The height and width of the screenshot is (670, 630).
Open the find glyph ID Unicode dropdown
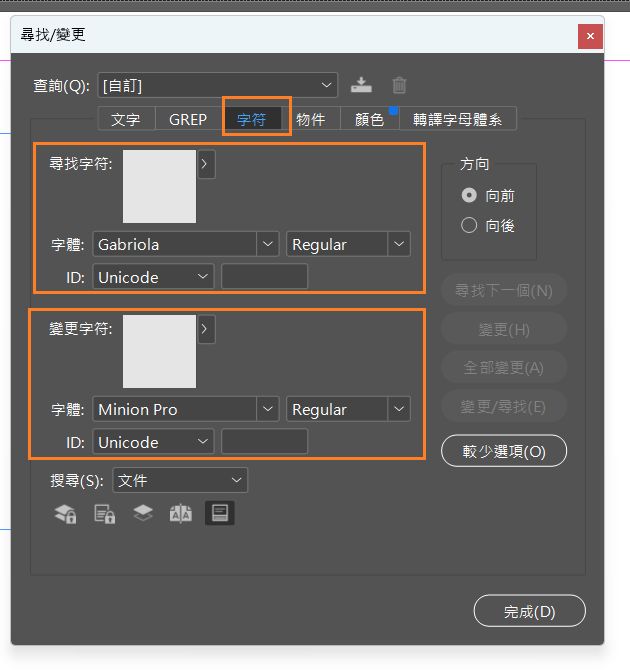153,277
